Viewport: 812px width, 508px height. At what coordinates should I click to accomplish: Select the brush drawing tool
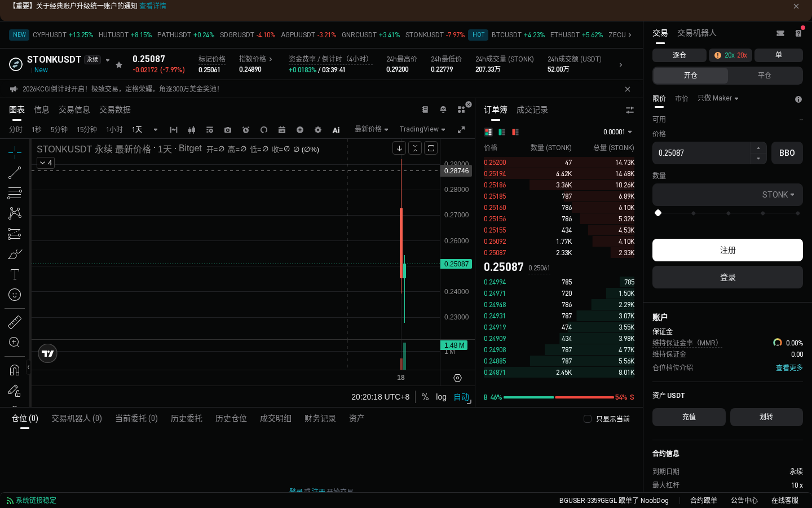[15, 254]
